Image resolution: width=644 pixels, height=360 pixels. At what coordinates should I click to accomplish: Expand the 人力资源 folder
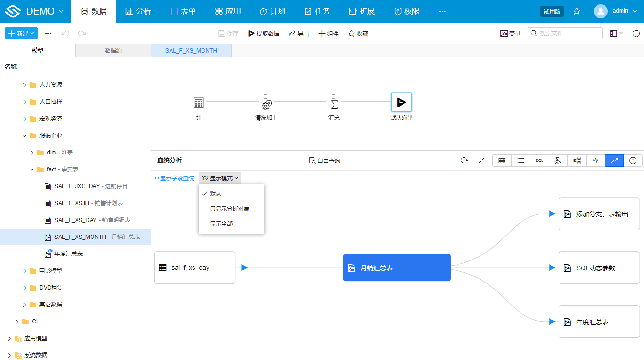[25, 85]
